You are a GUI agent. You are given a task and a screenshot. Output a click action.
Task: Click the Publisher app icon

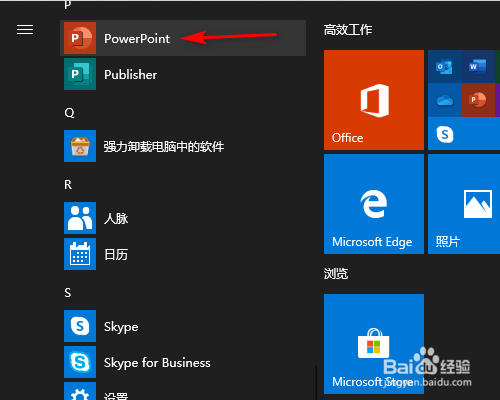[80, 74]
